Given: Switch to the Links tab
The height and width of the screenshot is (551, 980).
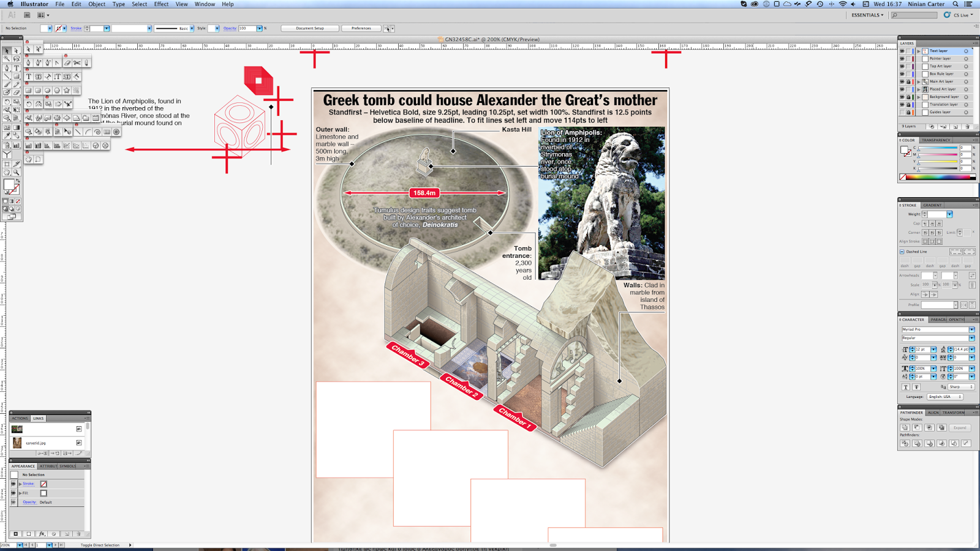Looking at the screenshot, I should point(38,419).
